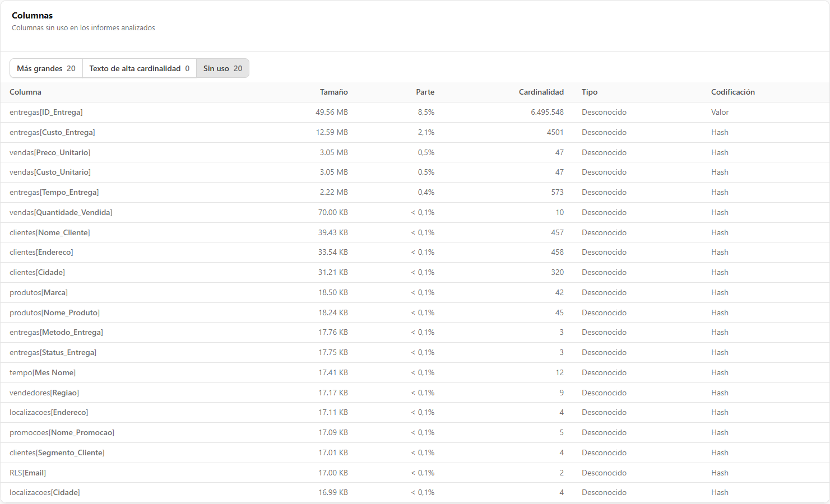
Task: Click vendas[Custo_Unitario] row
Action: pos(415,172)
